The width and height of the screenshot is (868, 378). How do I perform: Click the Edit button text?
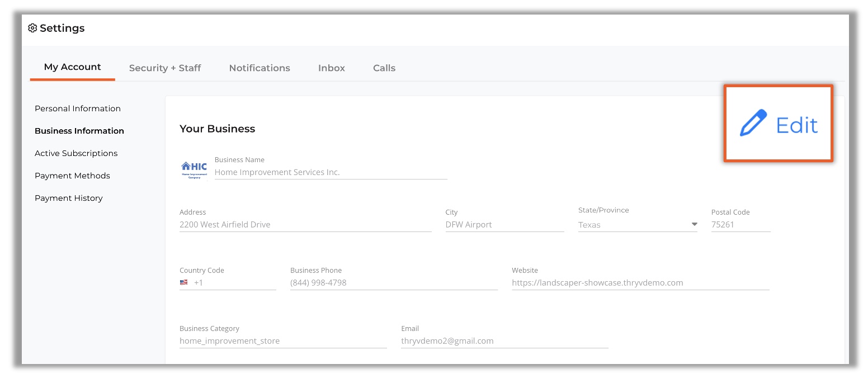click(x=797, y=125)
